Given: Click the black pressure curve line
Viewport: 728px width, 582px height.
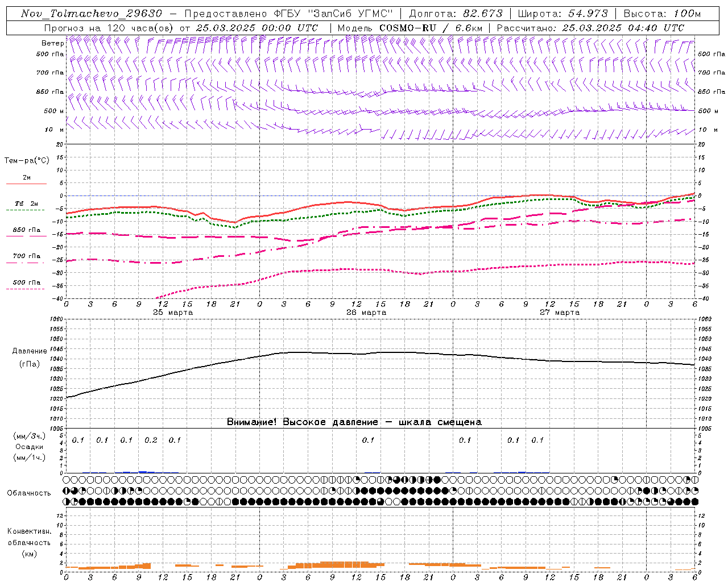Looking at the screenshot, I should tap(380, 353).
